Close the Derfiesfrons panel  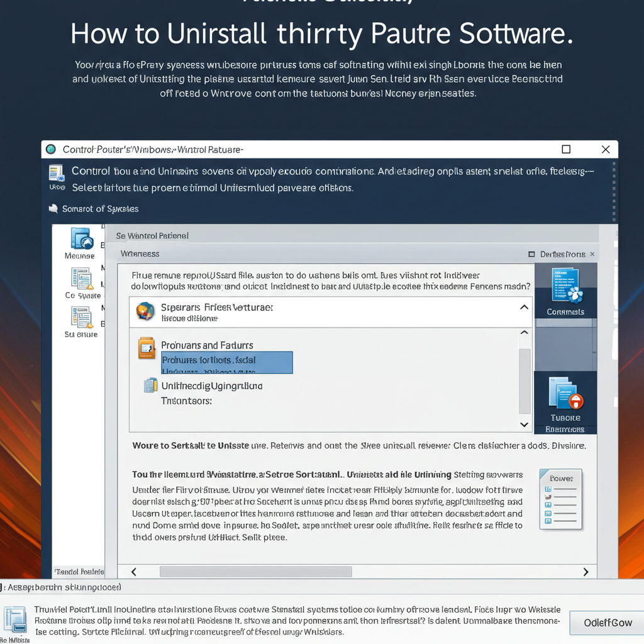[592, 254]
